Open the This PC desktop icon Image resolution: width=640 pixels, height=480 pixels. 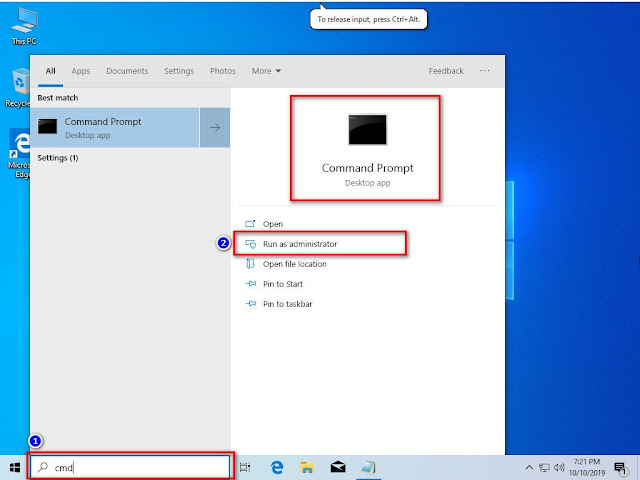point(24,26)
